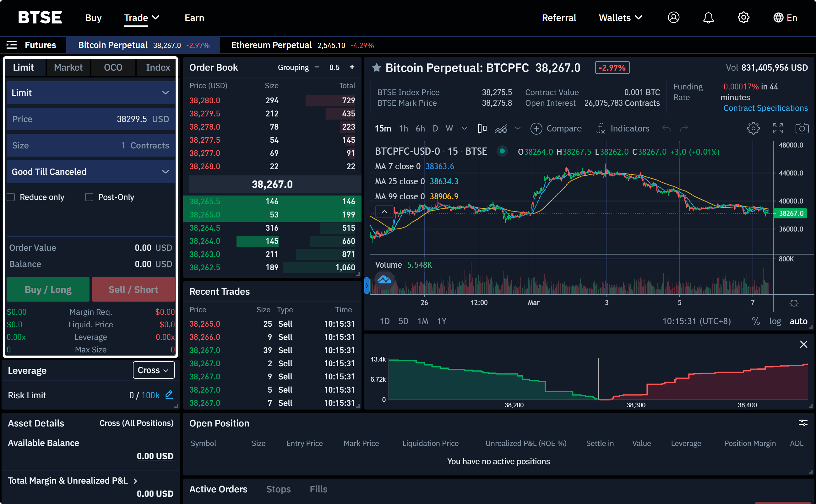Select the area chart style icon
The width and height of the screenshot is (816, 504).
(x=501, y=128)
